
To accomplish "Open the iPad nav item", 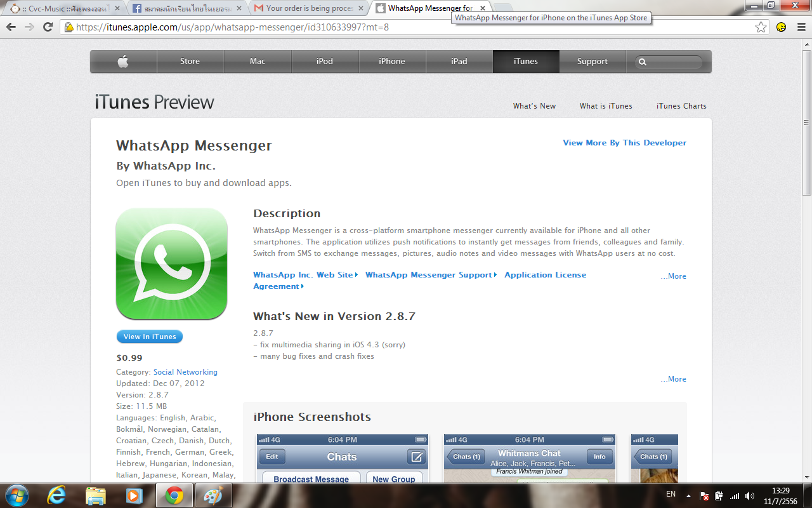I will coord(459,62).
